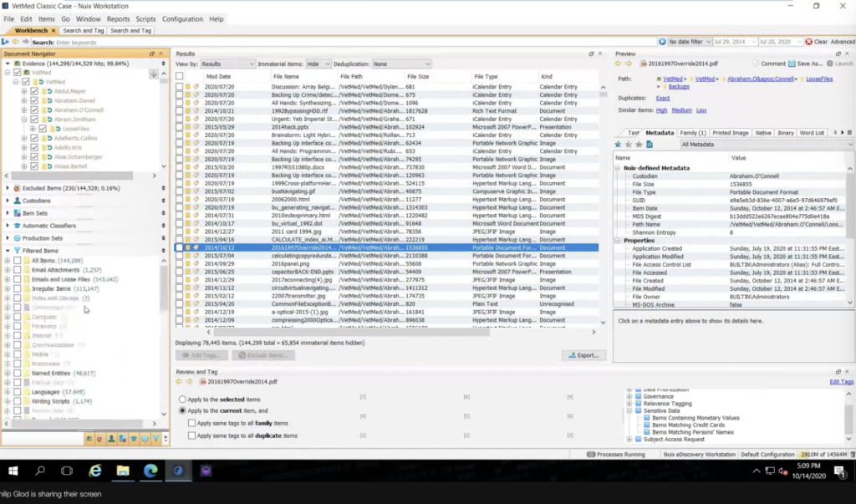The image size is (856, 504).
Task: Select 'Apply to the selected items' radio
Action: [x=182, y=400]
